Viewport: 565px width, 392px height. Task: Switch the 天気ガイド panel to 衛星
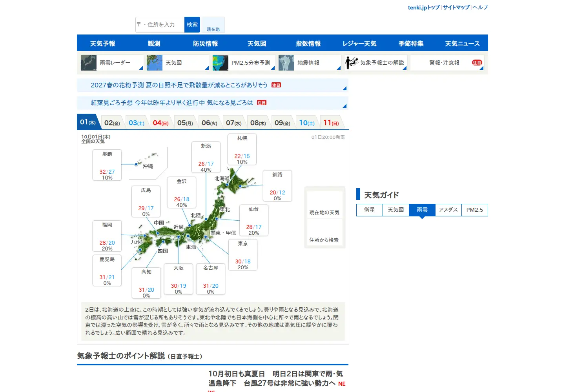point(370,210)
